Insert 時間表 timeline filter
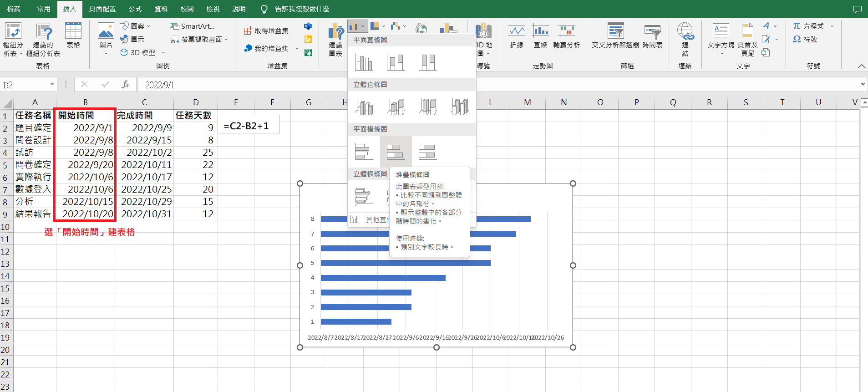The height and width of the screenshot is (392, 868). 652,36
